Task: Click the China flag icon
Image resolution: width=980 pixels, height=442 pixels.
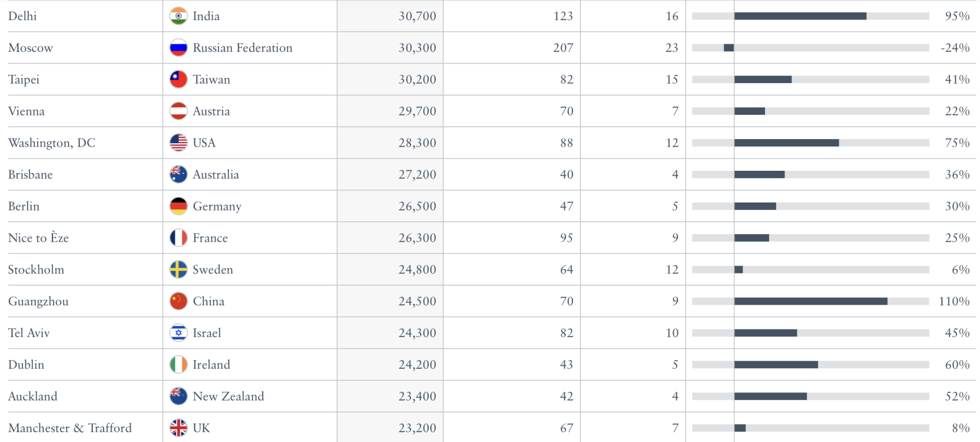Action: tap(179, 302)
